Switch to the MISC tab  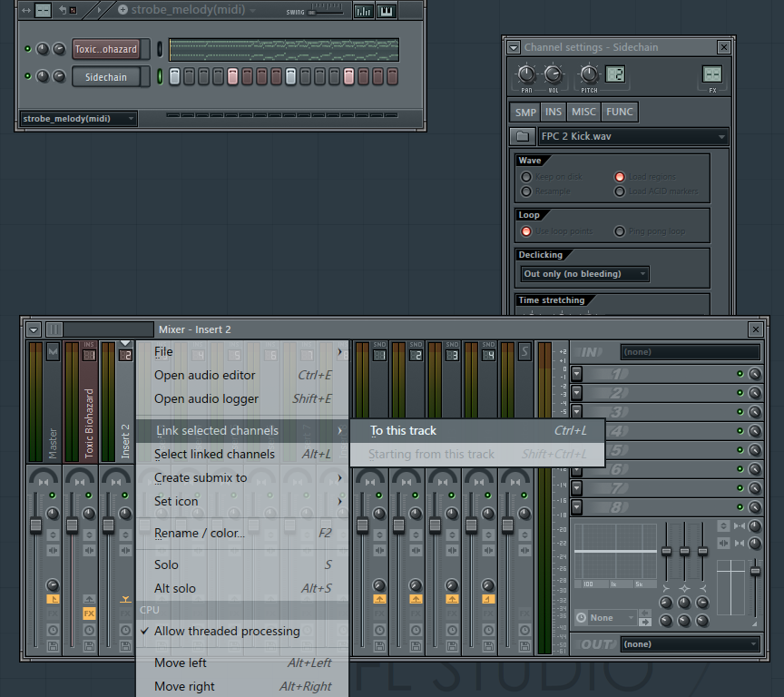[583, 112]
